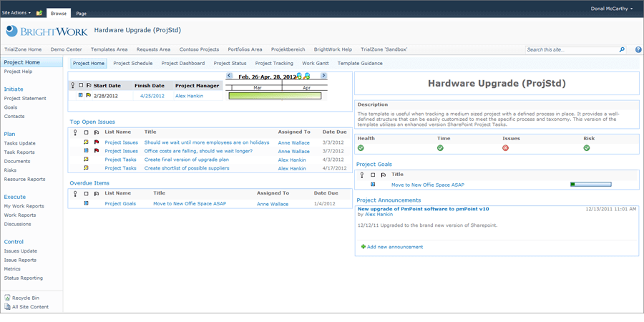Click the date '4/17/2012' in Top Open Issues
Image resolution: width=644 pixels, height=322 pixels.
click(333, 168)
